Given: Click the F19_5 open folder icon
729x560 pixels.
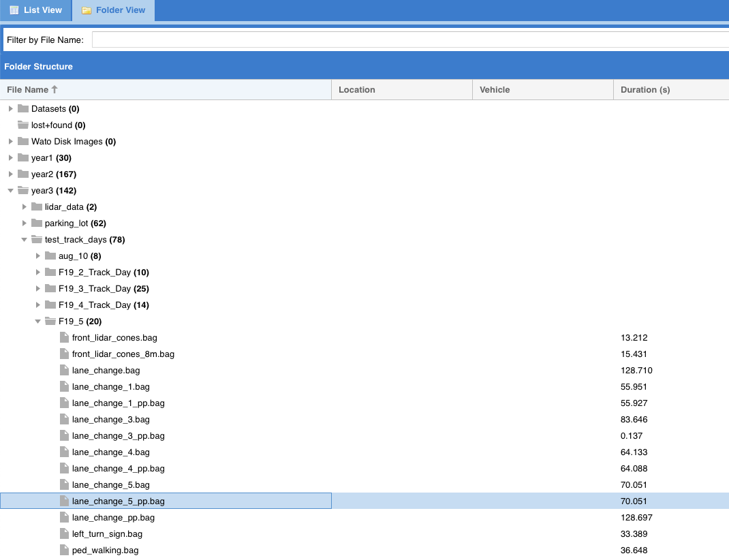Looking at the screenshot, I should (x=50, y=321).
